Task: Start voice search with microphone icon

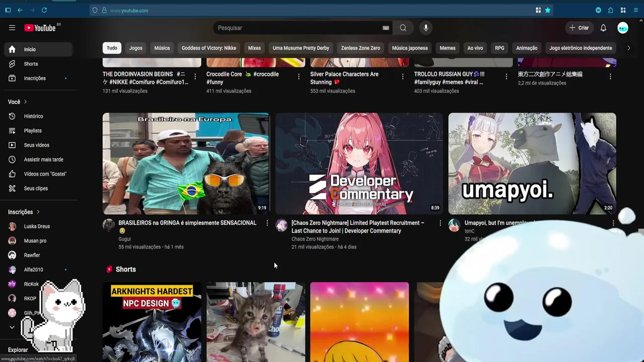Action: [426, 28]
